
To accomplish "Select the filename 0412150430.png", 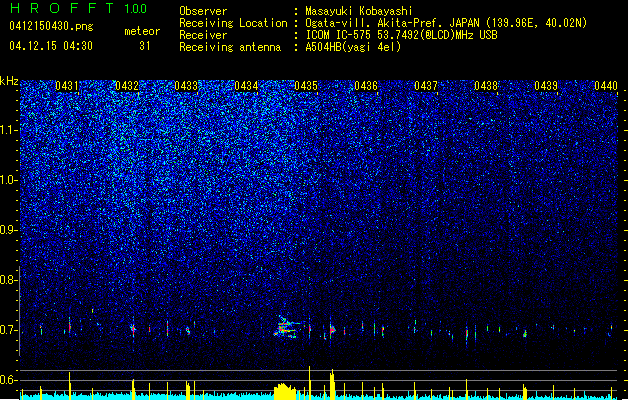I will pyautogui.click(x=51, y=27).
